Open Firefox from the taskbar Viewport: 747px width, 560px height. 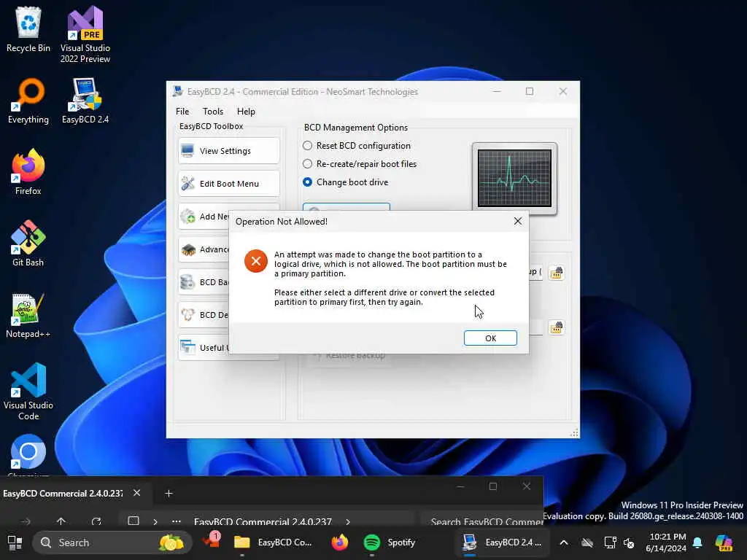[340, 542]
